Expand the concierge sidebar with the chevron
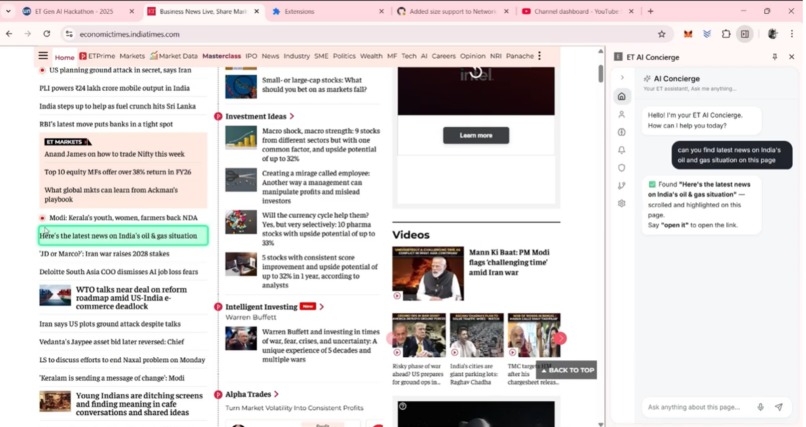The width and height of the screenshot is (806, 427). click(x=622, y=78)
